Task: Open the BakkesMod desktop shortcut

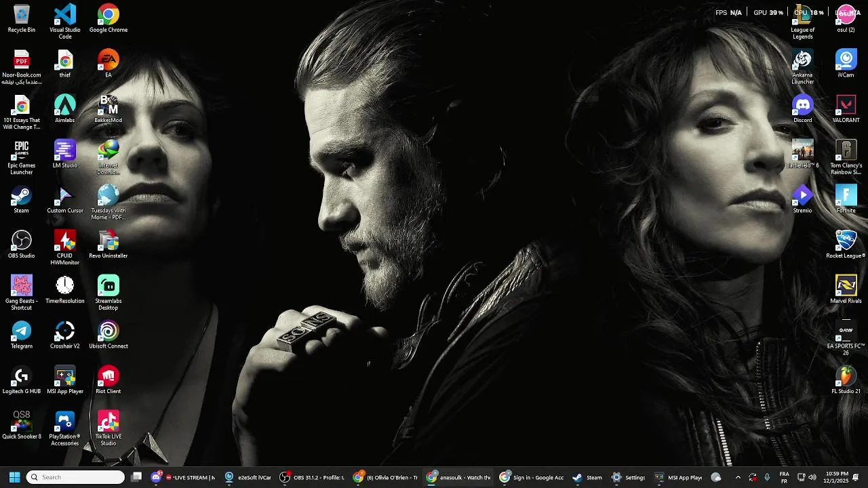Action: [x=108, y=108]
